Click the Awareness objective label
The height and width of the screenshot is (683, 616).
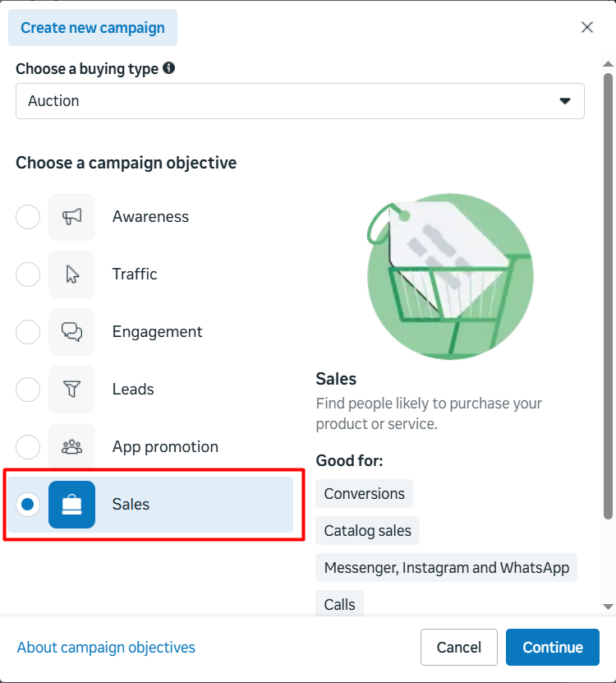click(x=150, y=217)
